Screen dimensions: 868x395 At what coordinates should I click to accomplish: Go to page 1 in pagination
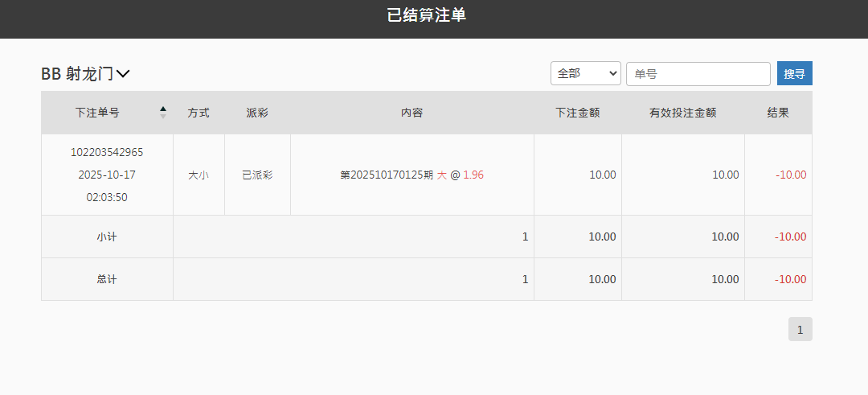[800, 329]
